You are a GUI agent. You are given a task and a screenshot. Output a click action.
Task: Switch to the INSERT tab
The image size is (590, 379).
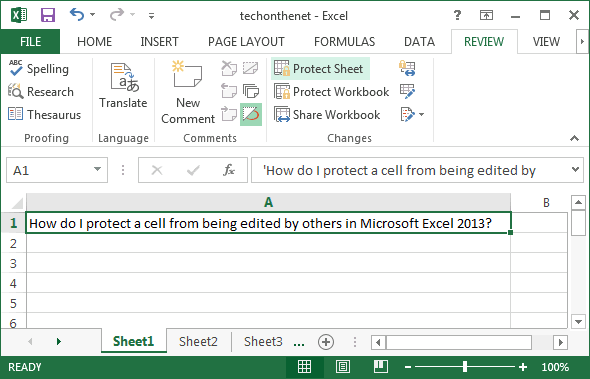[160, 41]
